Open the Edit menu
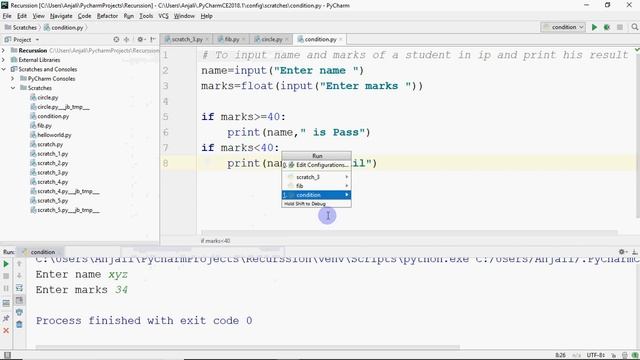The width and height of the screenshot is (640, 360). (22, 16)
